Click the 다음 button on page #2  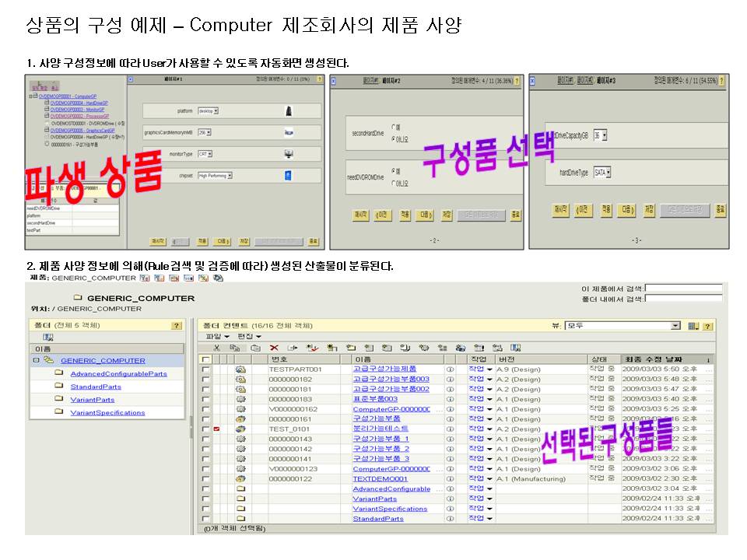tap(425, 215)
